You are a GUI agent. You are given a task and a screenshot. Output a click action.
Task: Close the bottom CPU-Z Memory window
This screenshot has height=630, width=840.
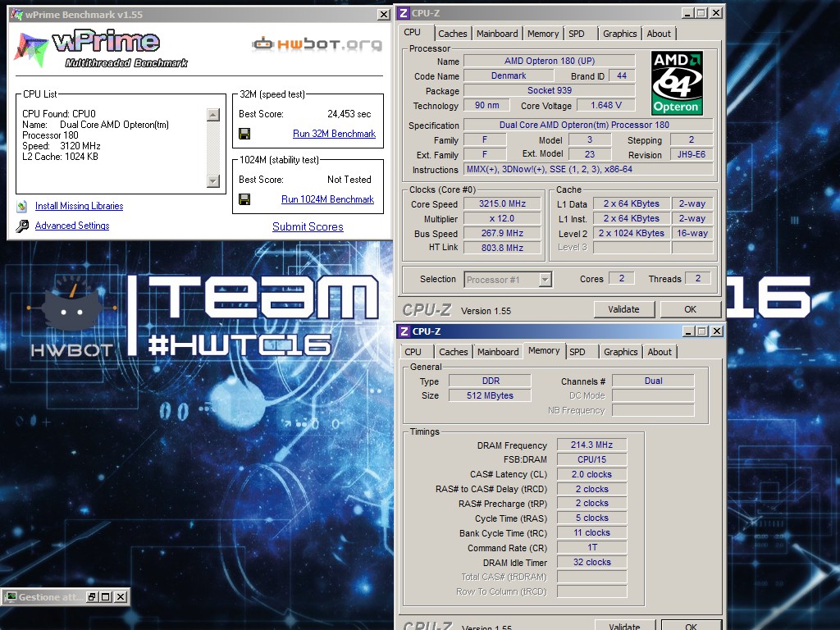coord(717,331)
